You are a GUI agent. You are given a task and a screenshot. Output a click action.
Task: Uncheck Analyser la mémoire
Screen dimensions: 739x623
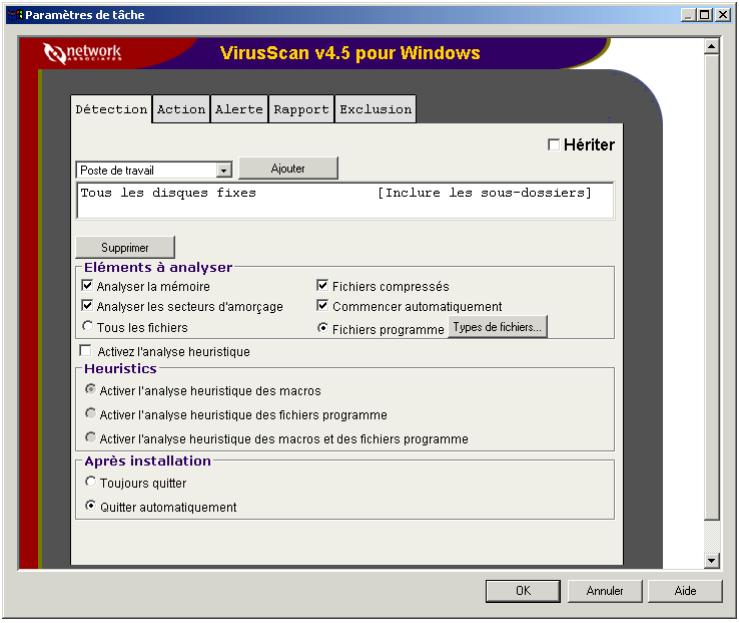point(87,286)
